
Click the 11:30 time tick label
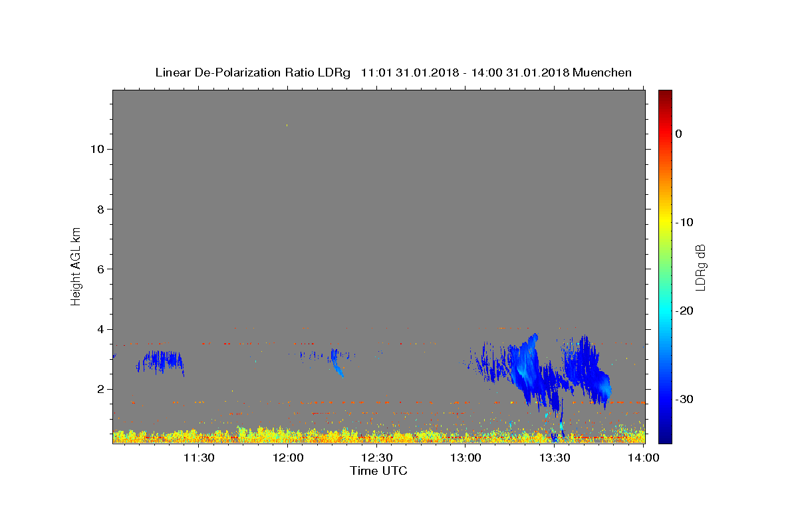tap(198, 458)
